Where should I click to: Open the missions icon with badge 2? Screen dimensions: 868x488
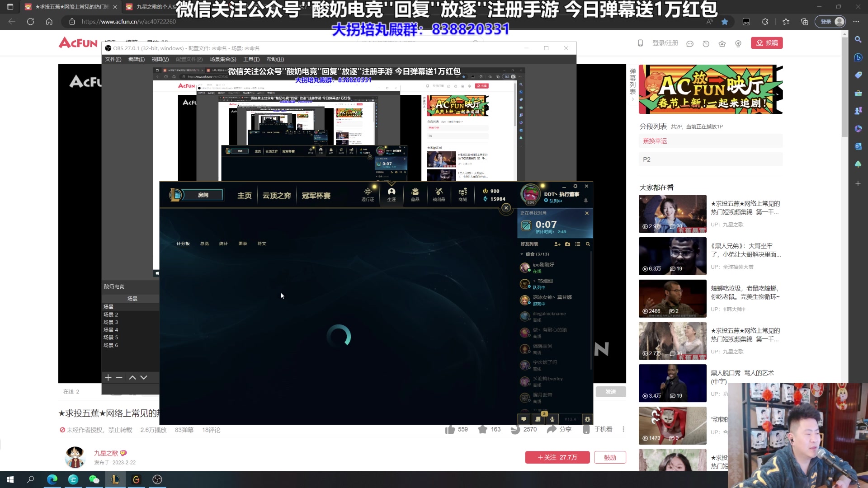tap(538, 418)
